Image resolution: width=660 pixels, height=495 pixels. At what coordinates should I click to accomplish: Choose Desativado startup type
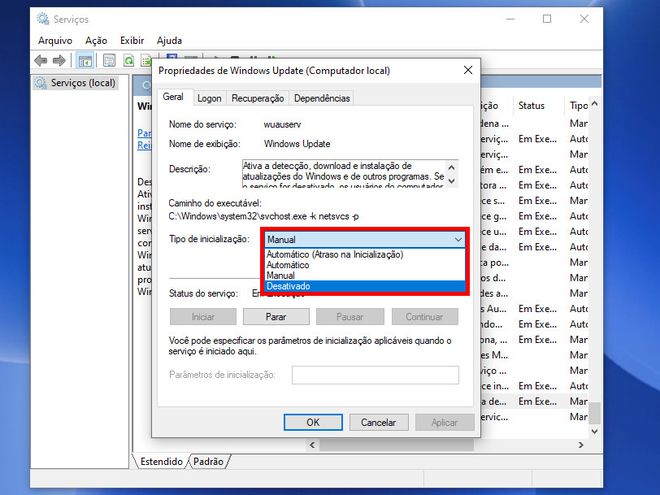coord(365,286)
